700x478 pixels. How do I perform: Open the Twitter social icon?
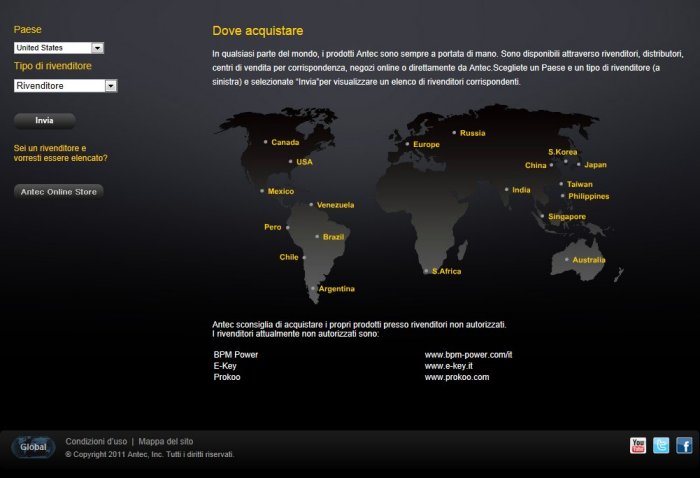tap(661, 445)
